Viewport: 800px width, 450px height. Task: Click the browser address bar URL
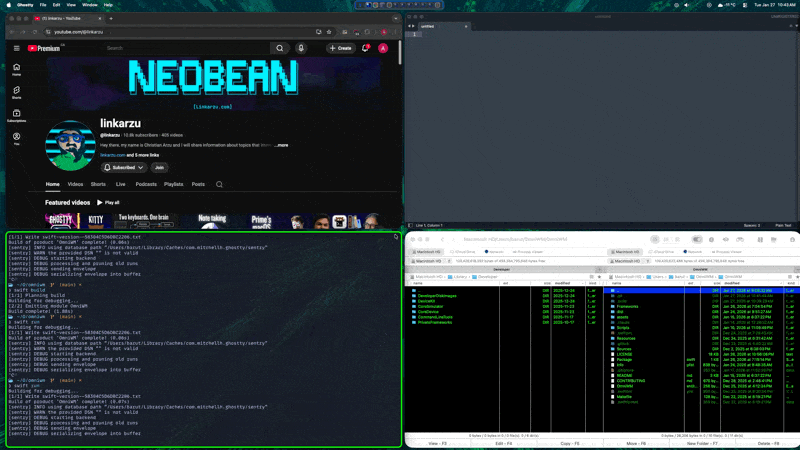coord(79,32)
